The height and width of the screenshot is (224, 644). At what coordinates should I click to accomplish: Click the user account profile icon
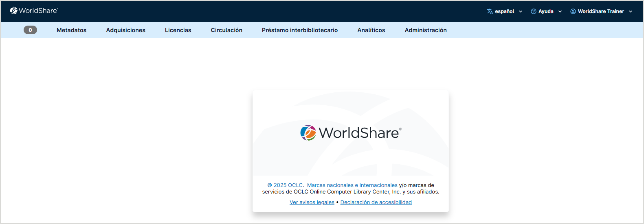coord(573,11)
